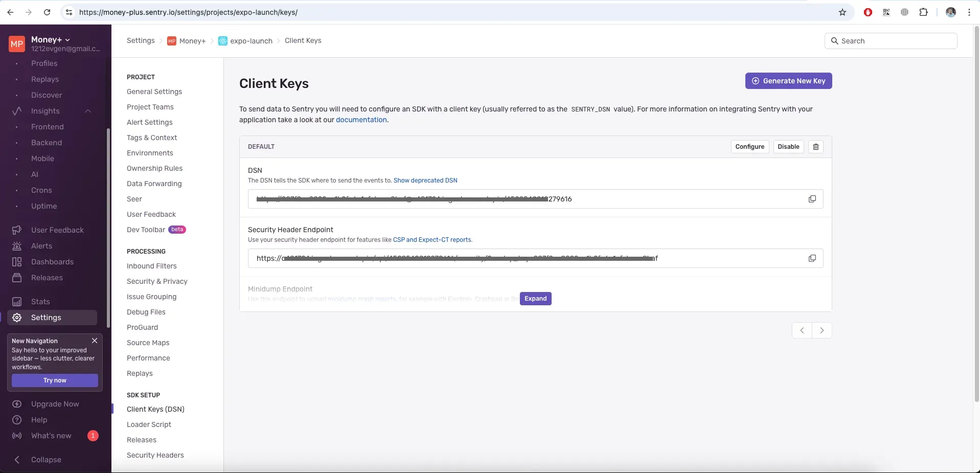Open Security Headers settings

(x=155, y=455)
